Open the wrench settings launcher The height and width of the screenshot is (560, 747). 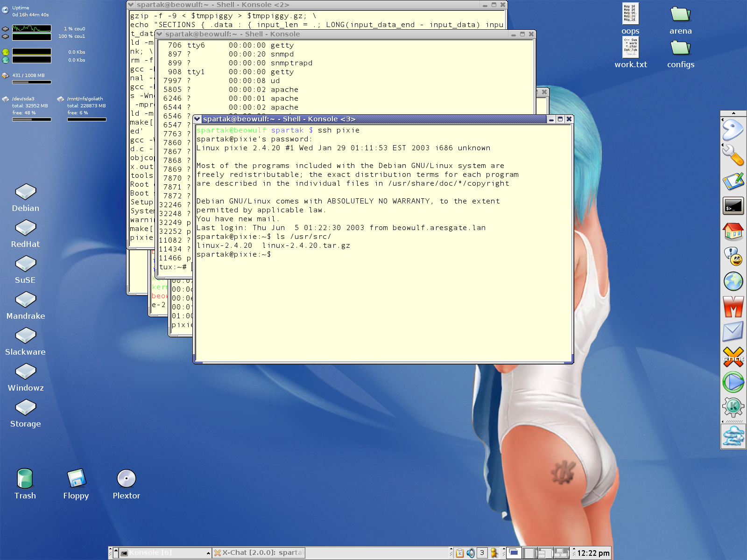point(733,155)
